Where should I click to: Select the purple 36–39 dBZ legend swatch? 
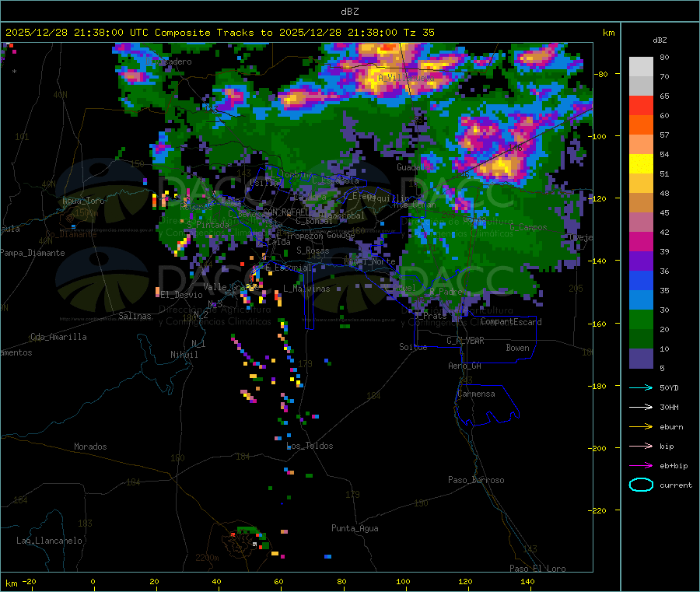641,261
